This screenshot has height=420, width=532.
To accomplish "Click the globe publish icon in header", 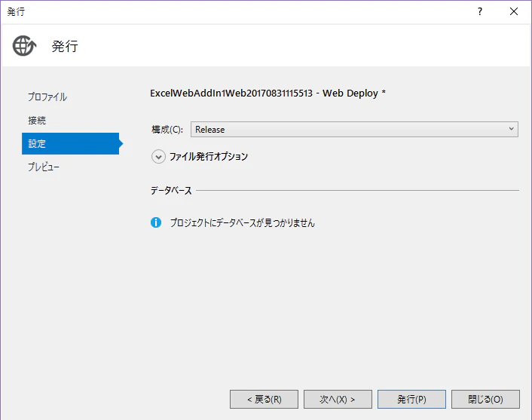I will coord(24,45).
